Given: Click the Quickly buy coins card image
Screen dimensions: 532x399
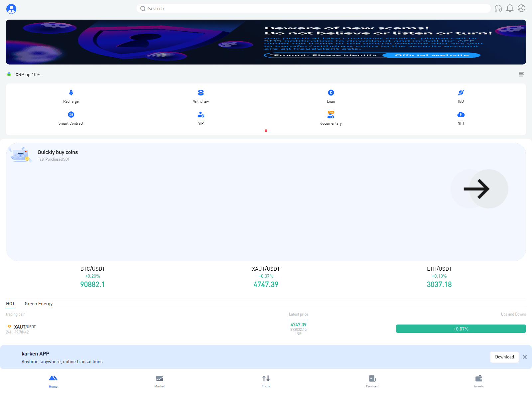Looking at the screenshot, I should pos(21,155).
